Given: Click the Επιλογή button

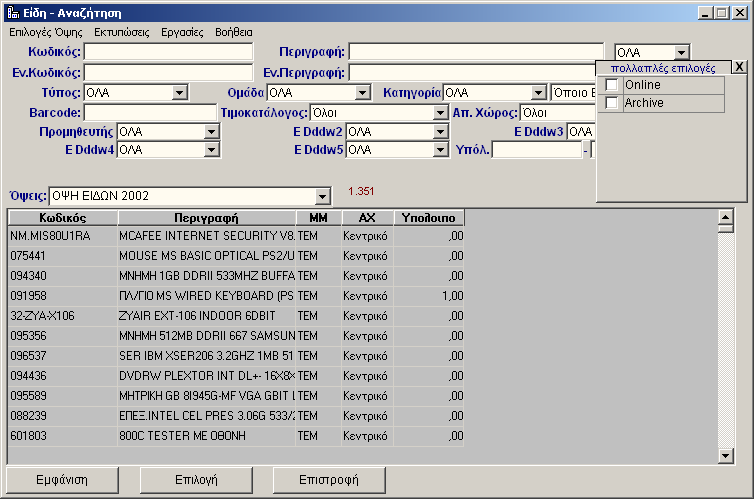Looking at the screenshot, I should 196,480.
